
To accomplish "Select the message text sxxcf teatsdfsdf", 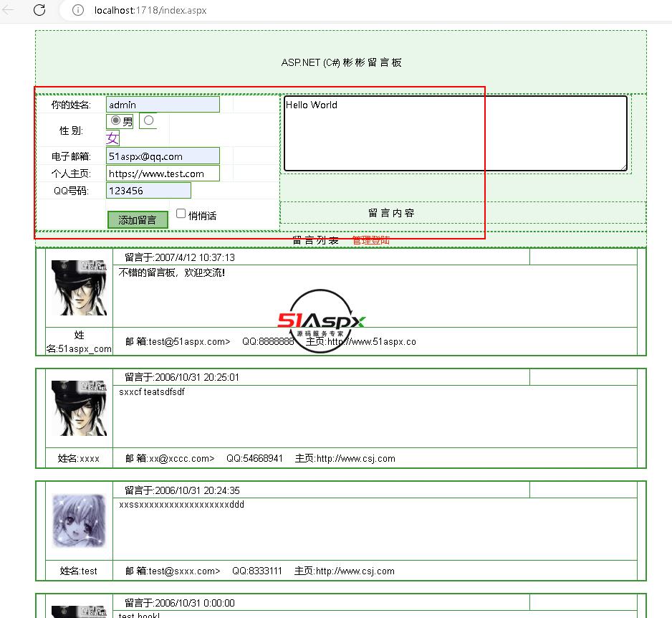I will point(152,392).
